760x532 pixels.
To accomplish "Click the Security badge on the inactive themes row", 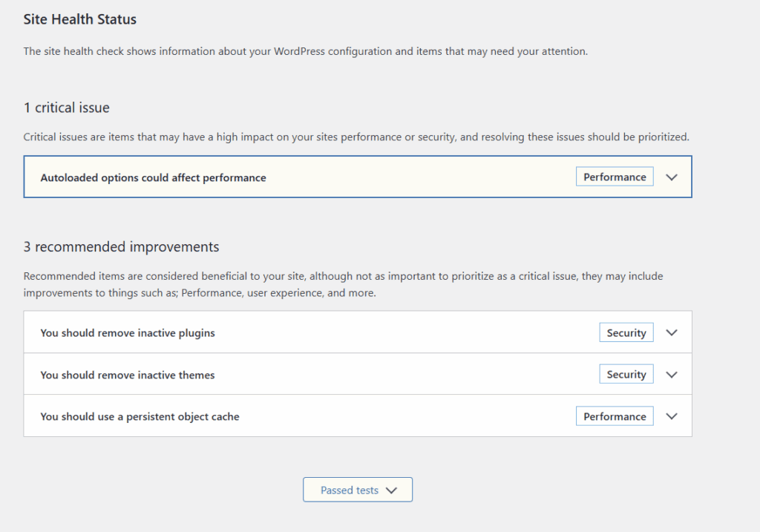I will click(626, 375).
